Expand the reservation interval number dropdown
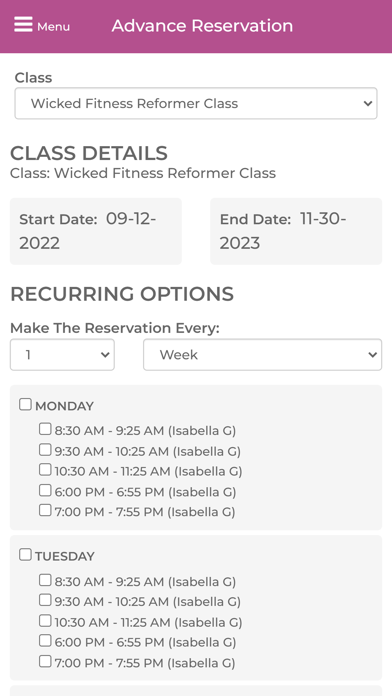This screenshot has width=392, height=696. click(62, 355)
